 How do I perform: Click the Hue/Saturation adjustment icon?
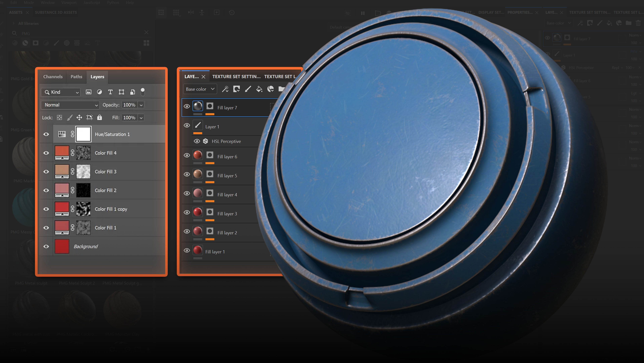62,134
